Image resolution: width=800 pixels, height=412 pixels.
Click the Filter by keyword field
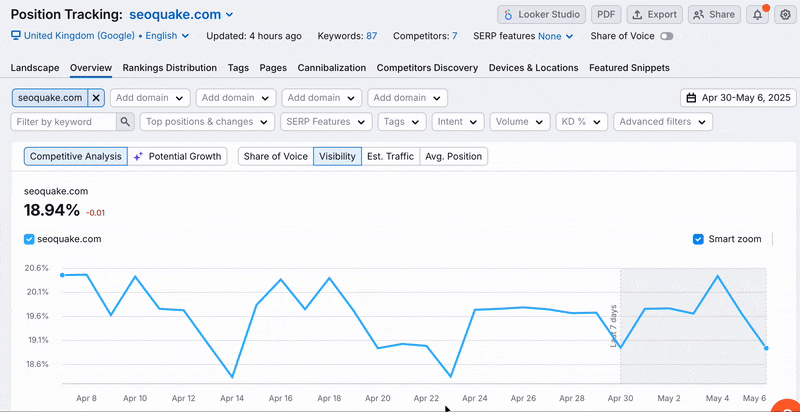(64, 122)
